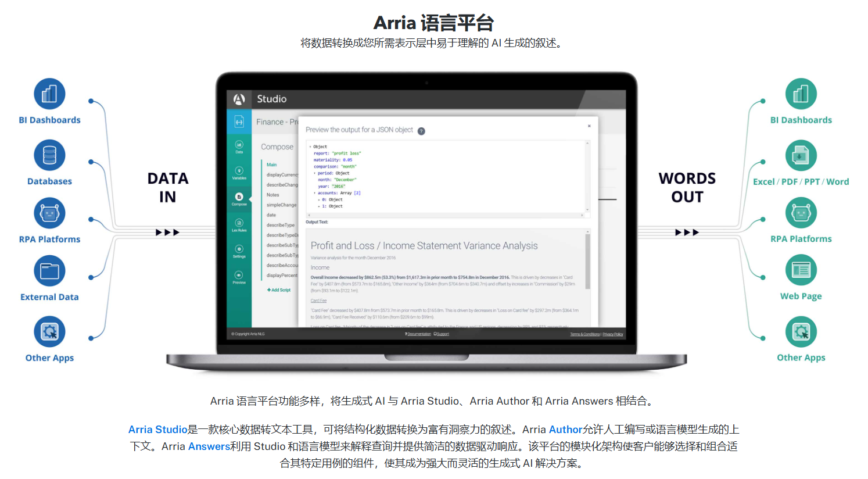Click the Output Text pane vertical scrollbar
This screenshot has height=479, width=868.
587,262
